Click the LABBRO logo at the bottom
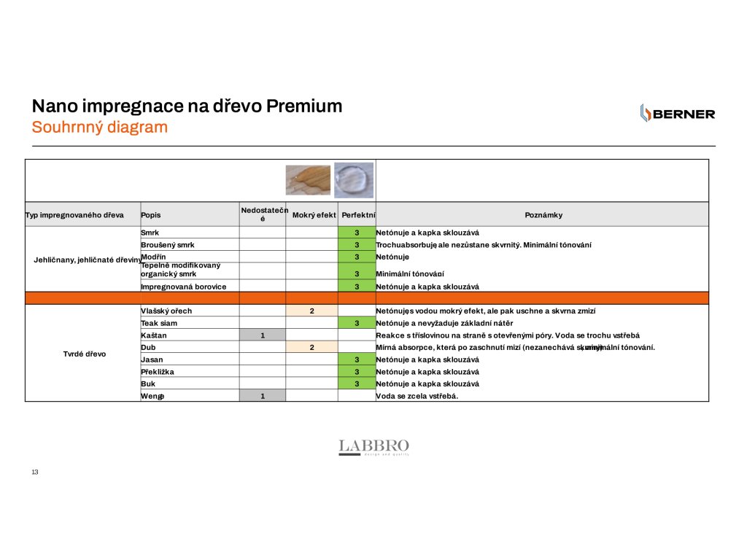Viewport: 747px width, 560px height. click(x=374, y=447)
